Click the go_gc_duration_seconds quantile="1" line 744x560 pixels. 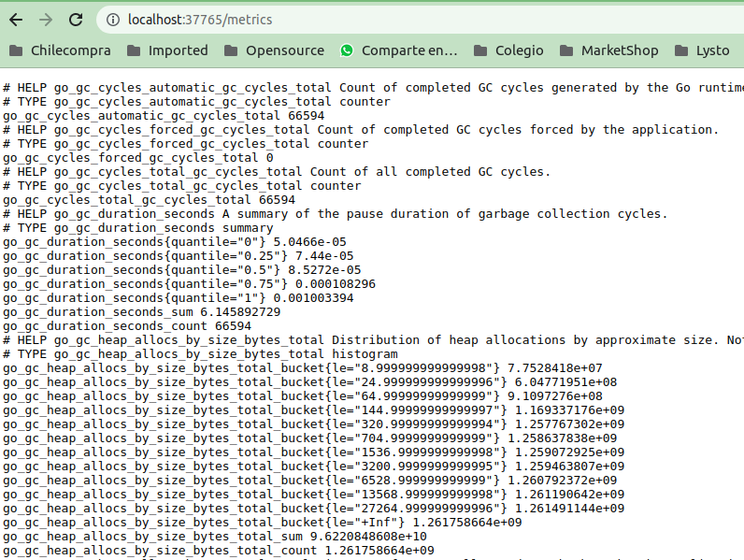(178, 298)
